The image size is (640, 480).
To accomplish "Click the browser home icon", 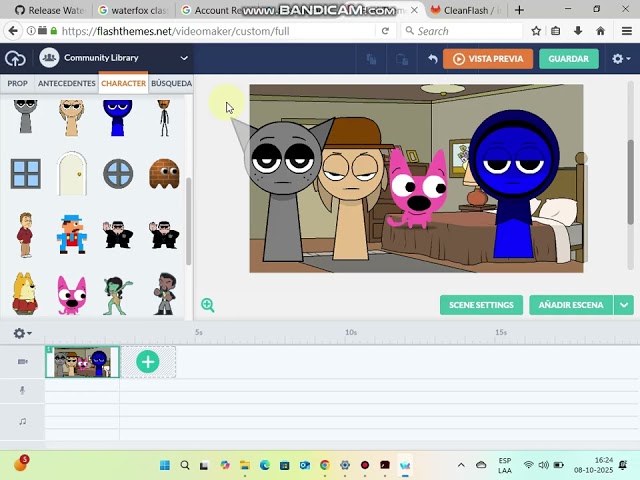I will (600, 31).
